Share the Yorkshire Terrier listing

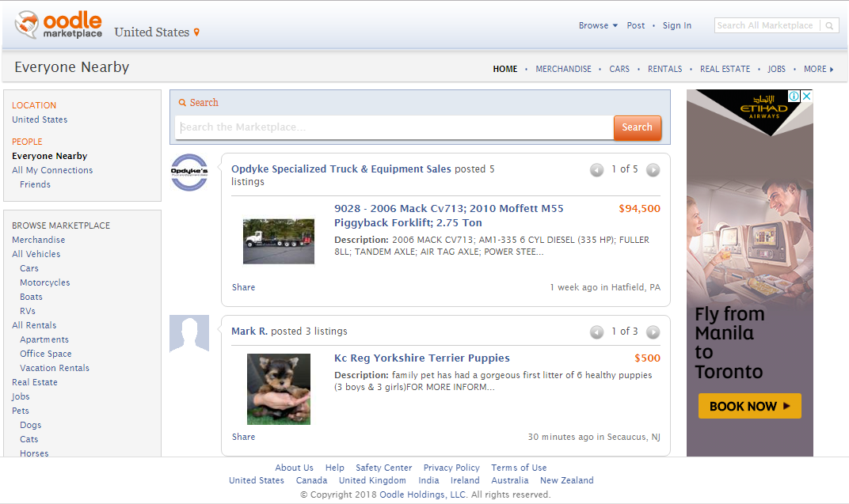243,437
